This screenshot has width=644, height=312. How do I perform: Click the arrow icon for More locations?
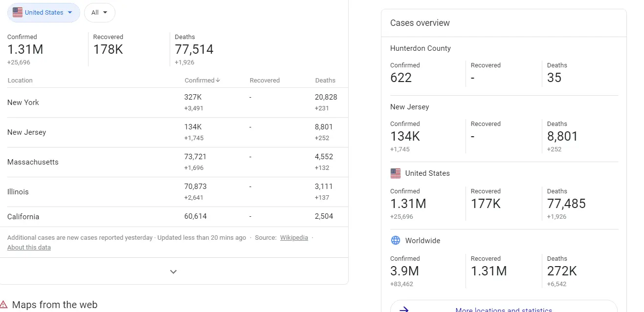404,310
